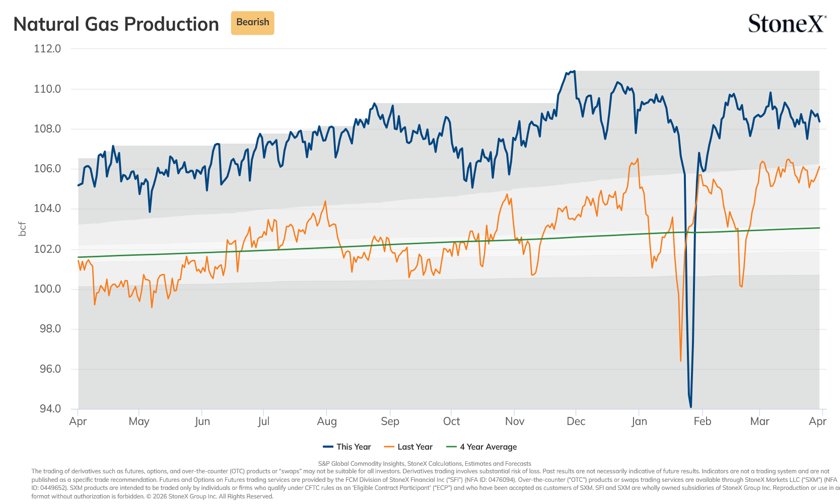Click the 104.0 y-axis label
This screenshot has width=840, height=504.
(47, 208)
